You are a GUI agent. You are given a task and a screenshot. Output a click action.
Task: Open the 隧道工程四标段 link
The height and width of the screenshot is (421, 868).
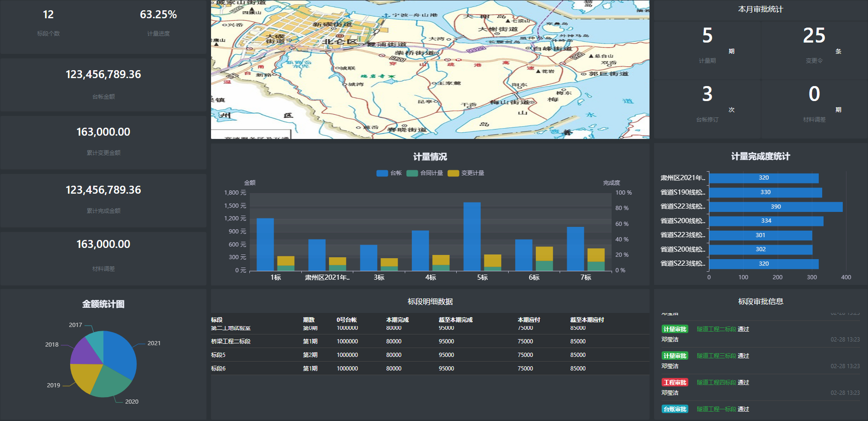(x=716, y=383)
